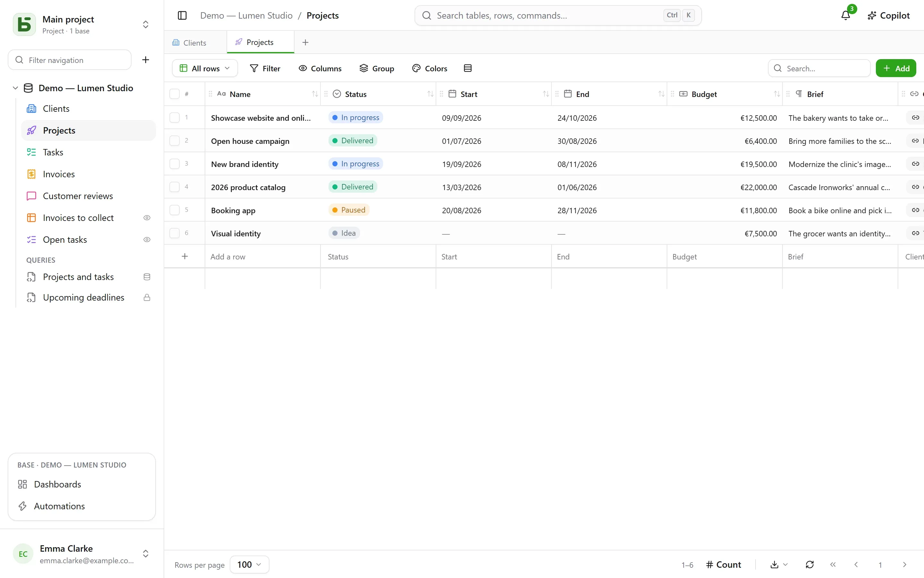This screenshot has width=924, height=578.
Task: Add a new table tab with plus
Action: point(305,42)
